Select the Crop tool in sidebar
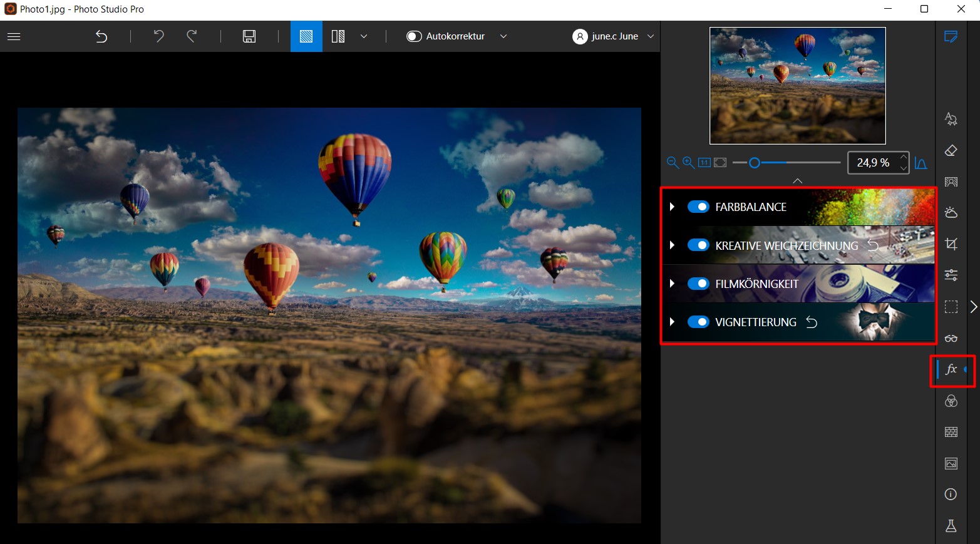Image resolution: width=980 pixels, height=544 pixels. click(x=951, y=244)
